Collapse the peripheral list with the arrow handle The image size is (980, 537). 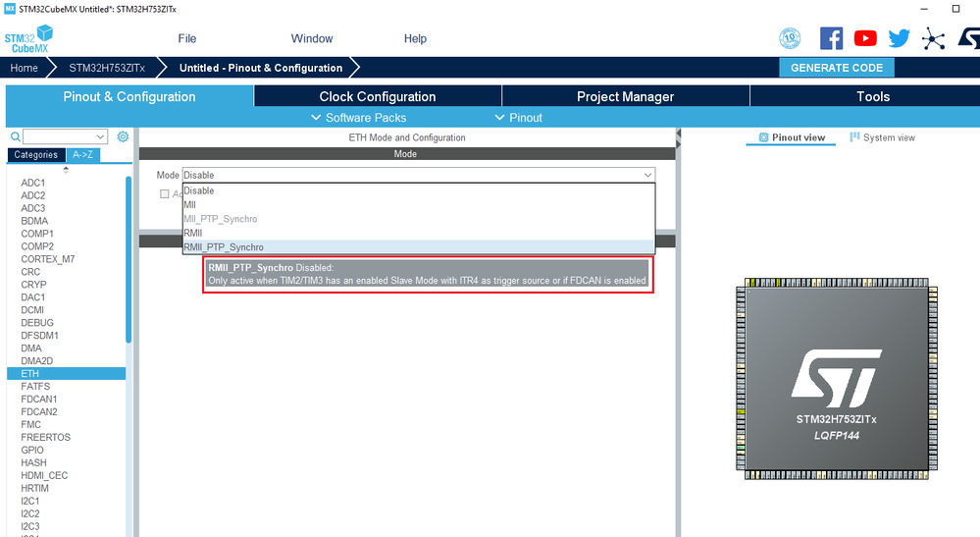(66, 170)
